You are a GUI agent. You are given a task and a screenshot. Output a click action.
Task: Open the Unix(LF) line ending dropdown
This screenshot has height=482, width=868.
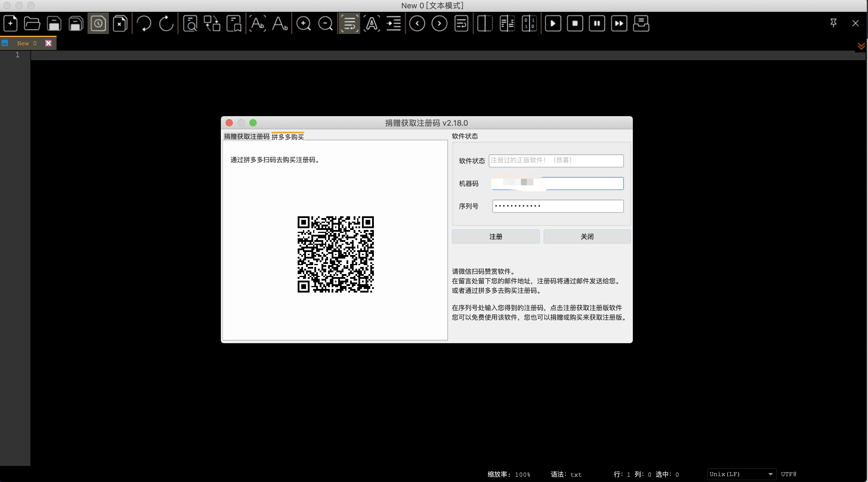tap(742, 474)
